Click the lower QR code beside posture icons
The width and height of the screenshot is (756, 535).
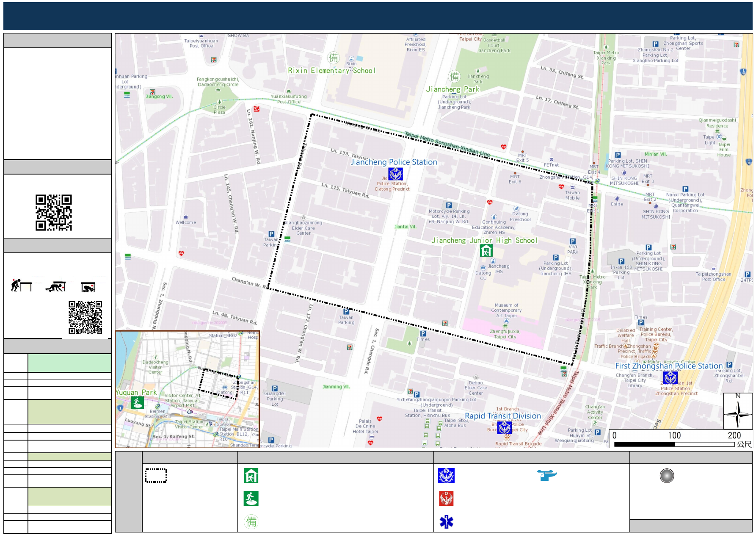pyautogui.click(x=86, y=318)
